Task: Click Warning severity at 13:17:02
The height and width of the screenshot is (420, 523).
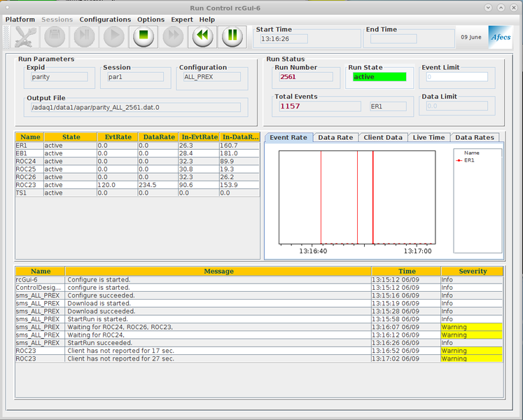Action: 472,359
